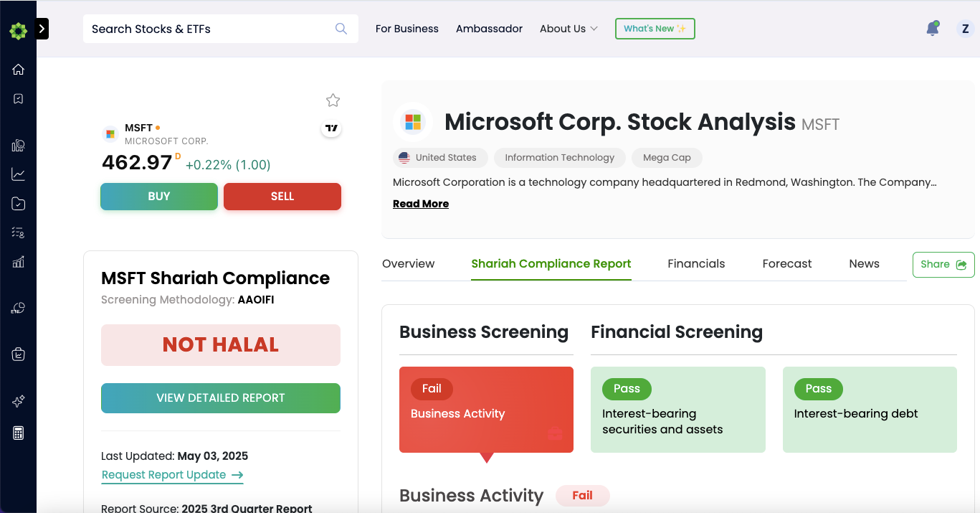The image size is (980, 513).
Task: Open the line chart sidebar icon
Action: click(19, 174)
